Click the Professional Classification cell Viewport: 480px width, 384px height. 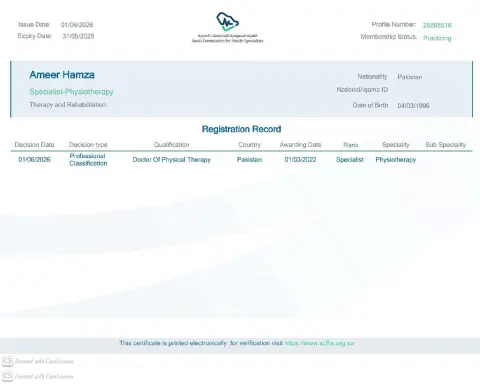coord(88,160)
